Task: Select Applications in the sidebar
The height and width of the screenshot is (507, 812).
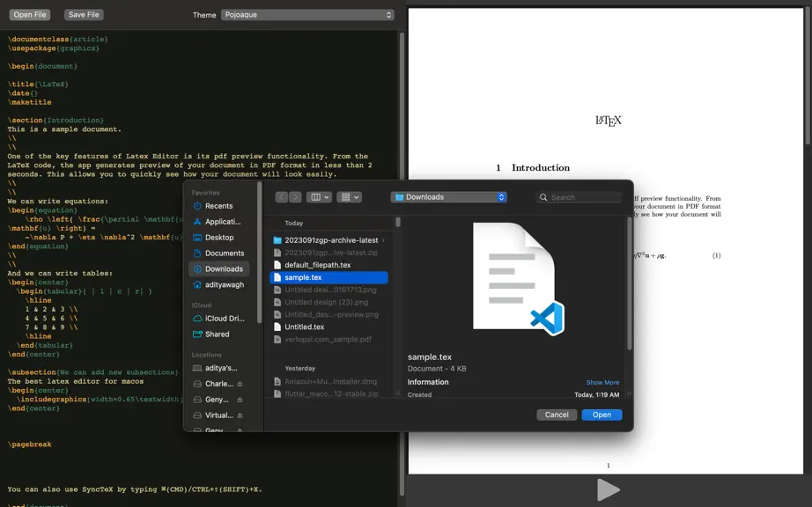Action: click(x=219, y=222)
